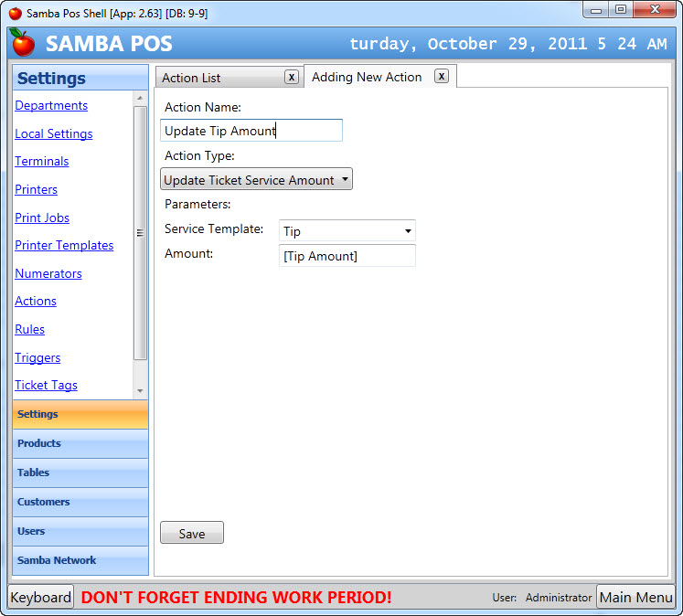Click the settings list scrollbar up arrow

tap(140, 98)
